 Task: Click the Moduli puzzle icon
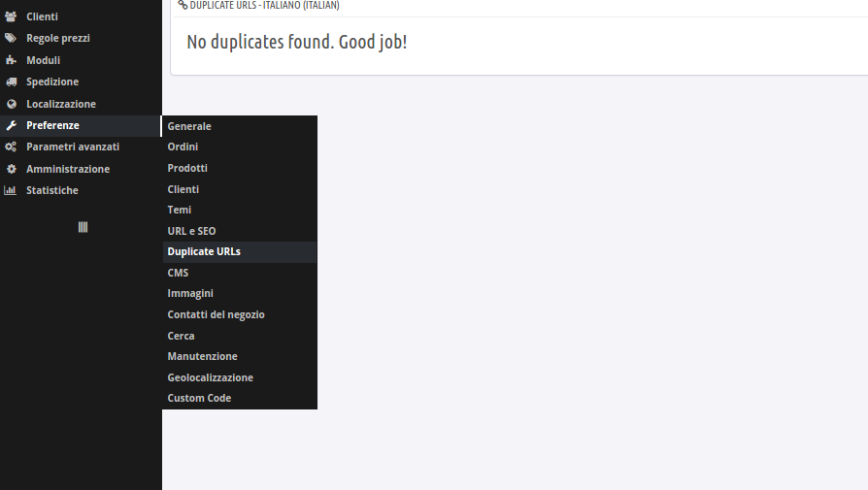pos(11,60)
